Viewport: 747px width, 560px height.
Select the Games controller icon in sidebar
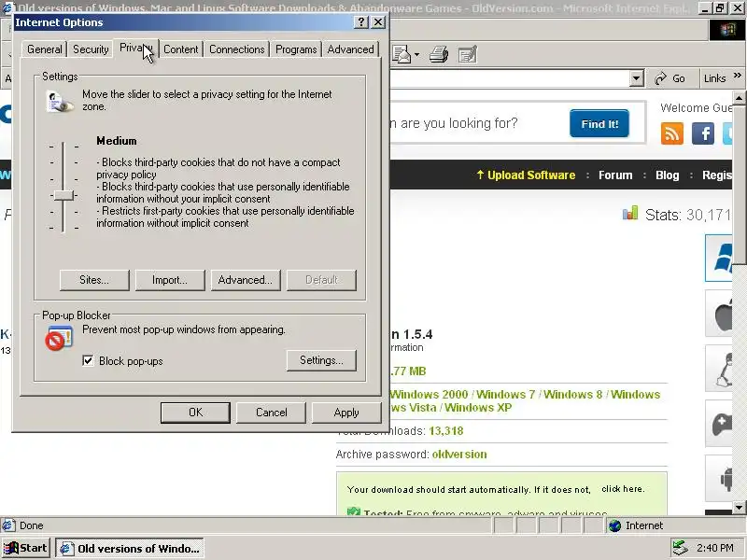pyautogui.click(x=720, y=424)
